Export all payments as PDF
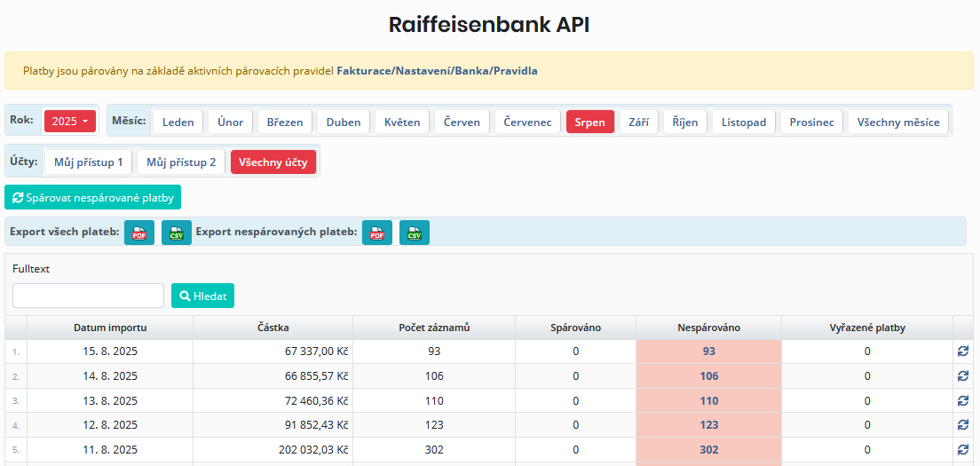The image size is (980, 466). coord(139,233)
